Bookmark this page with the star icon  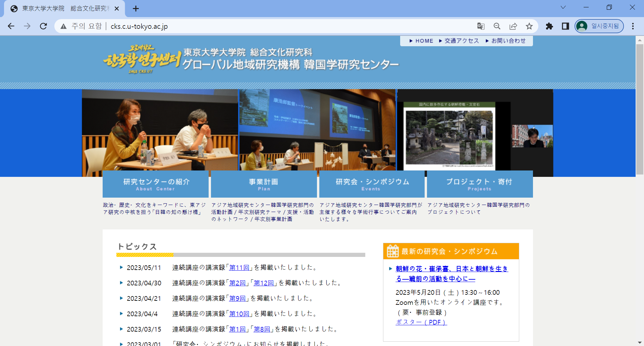529,26
